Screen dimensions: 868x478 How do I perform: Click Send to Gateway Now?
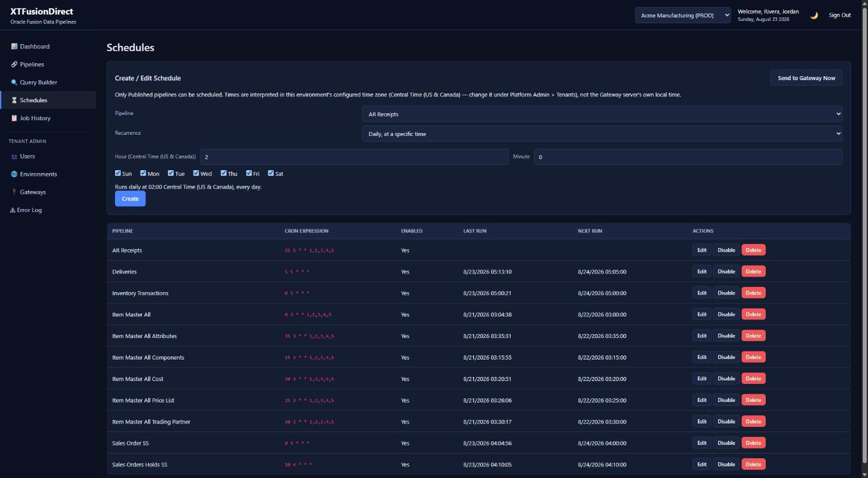pyautogui.click(x=806, y=78)
